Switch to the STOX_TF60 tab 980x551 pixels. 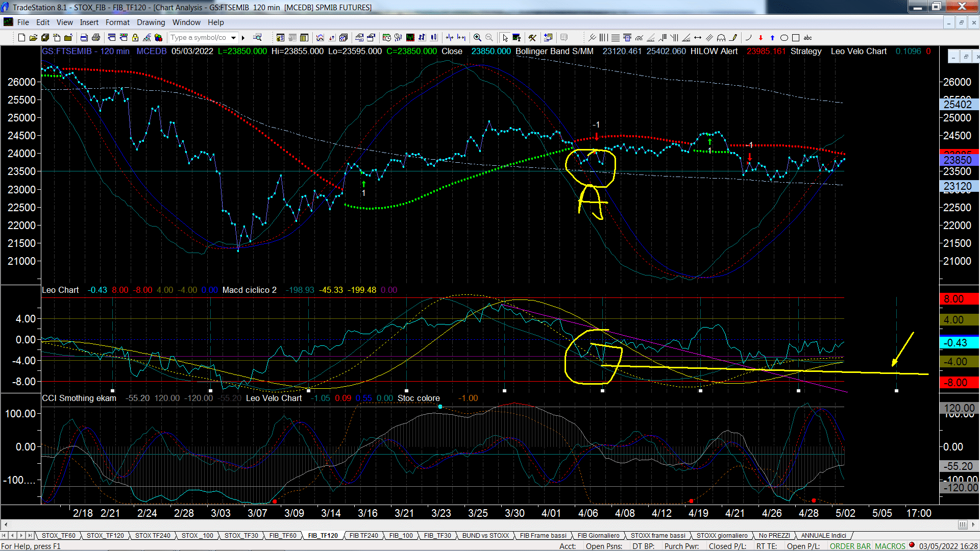point(59,535)
